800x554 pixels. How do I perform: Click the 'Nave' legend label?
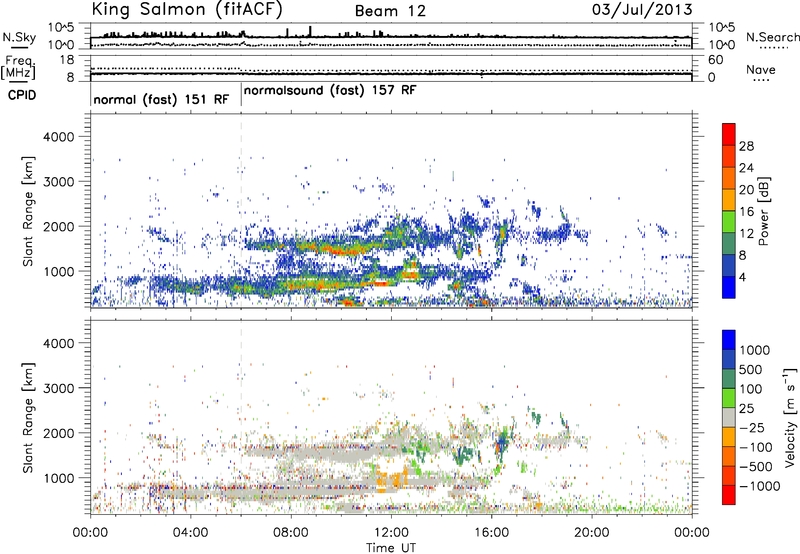[x=761, y=70]
